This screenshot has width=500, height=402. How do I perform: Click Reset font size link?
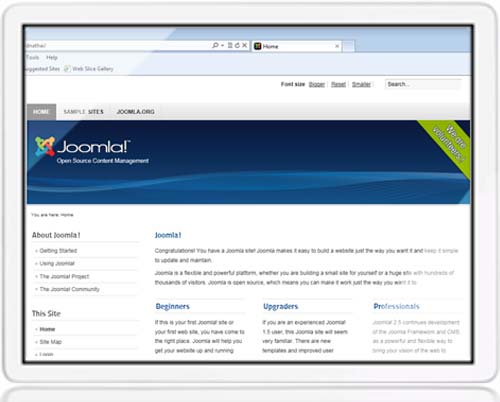coord(338,84)
